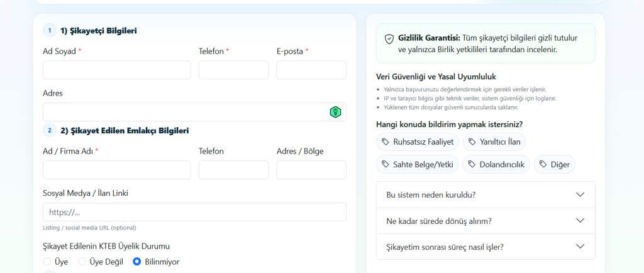Open "Şikayetim sonrası süreç nasıl işler?" section
The image size is (644, 273).
pos(485,247)
